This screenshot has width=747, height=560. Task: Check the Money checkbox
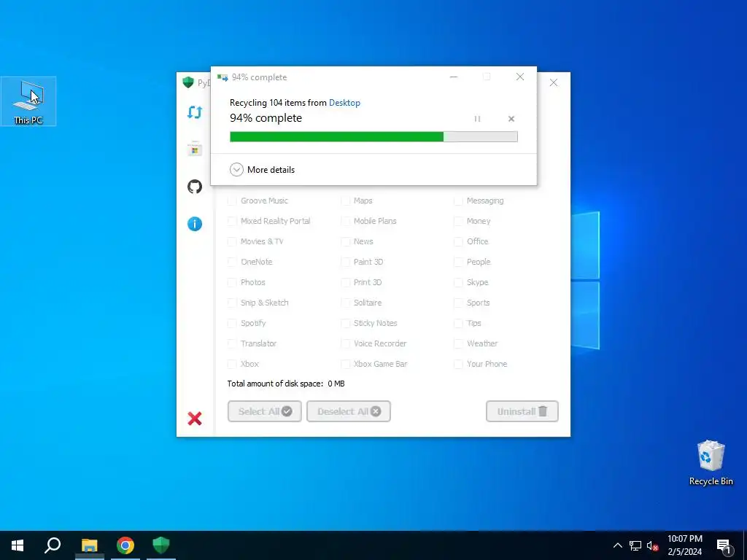click(x=458, y=221)
